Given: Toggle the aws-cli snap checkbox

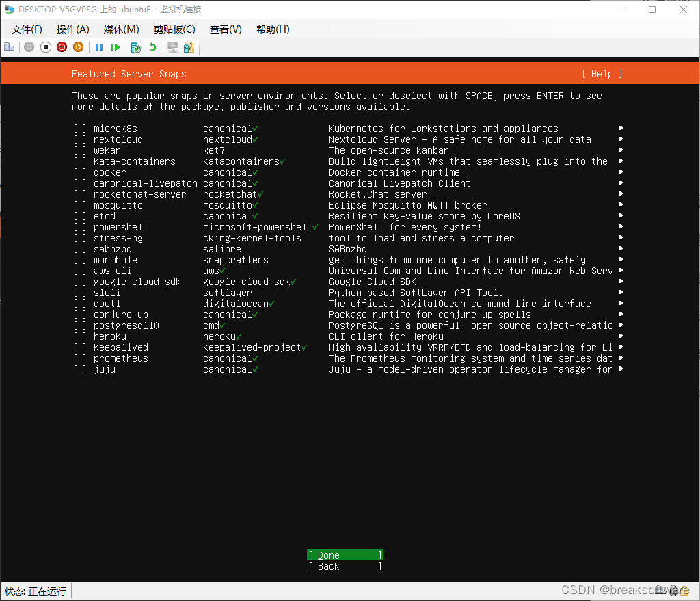Looking at the screenshot, I should click(x=80, y=271).
